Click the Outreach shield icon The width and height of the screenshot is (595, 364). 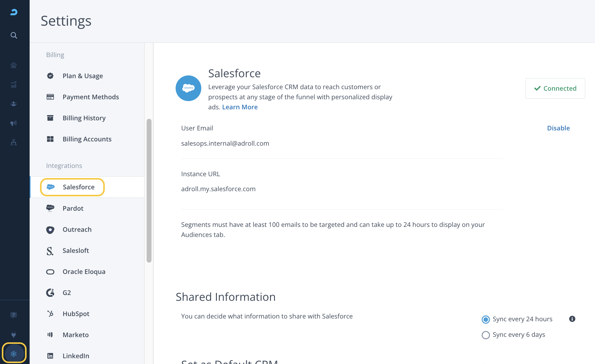pyautogui.click(x=50, y=230)
